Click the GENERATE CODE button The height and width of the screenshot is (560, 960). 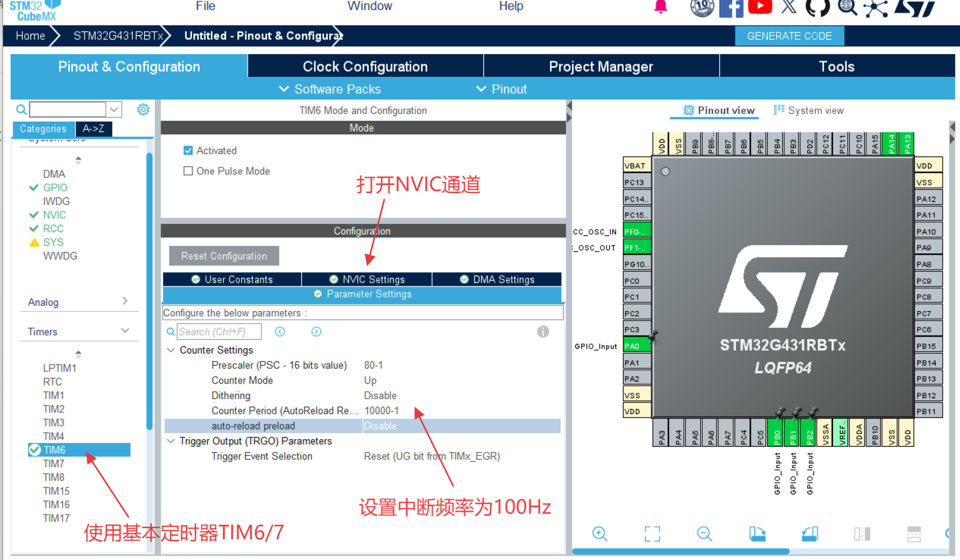[789, 36]
